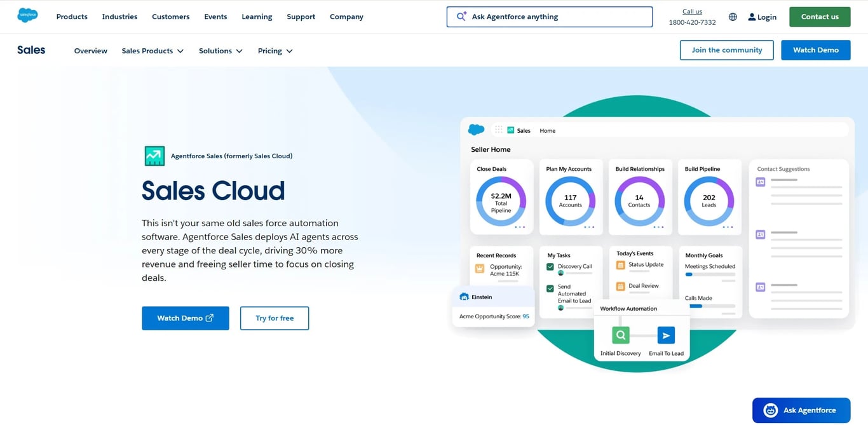Click the Login person icon
The image size is (868, 425).
click(752, 17)
